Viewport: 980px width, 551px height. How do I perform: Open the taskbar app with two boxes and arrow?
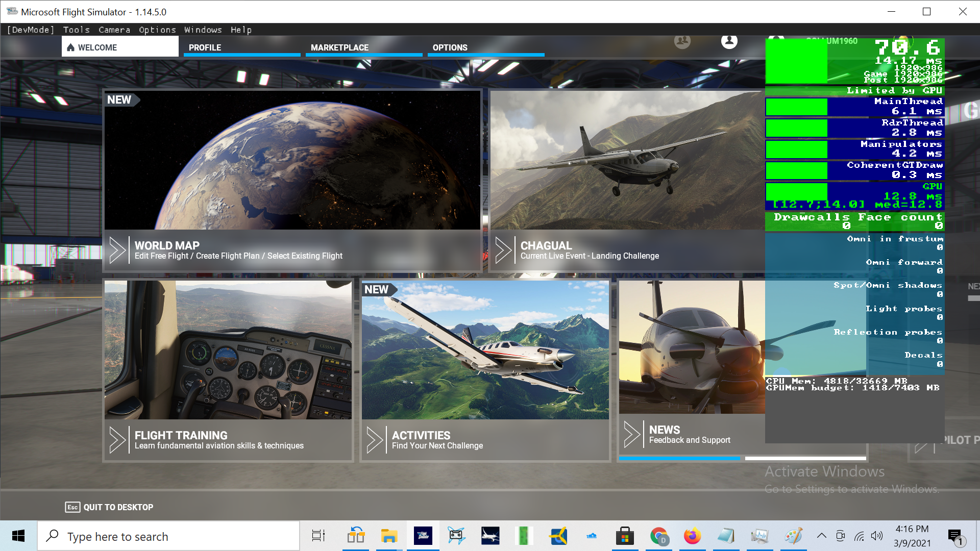tap(356, 536)
